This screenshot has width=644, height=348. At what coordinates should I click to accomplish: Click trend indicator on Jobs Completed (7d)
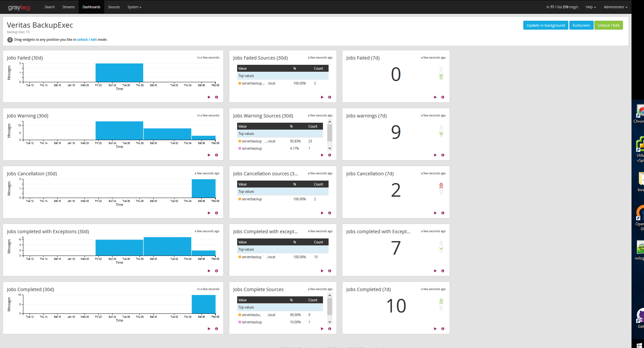(441, 305)
